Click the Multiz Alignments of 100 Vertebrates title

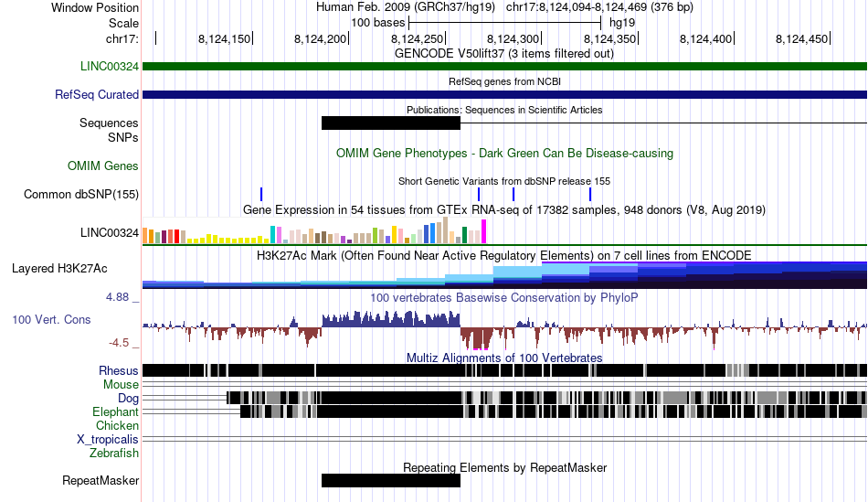click(x=504, y=358)
